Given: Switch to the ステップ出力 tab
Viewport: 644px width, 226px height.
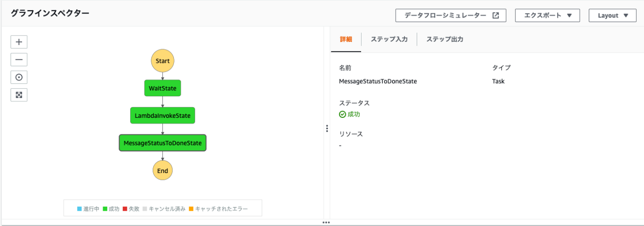Looking at the screenshot, I should [445, 40].
